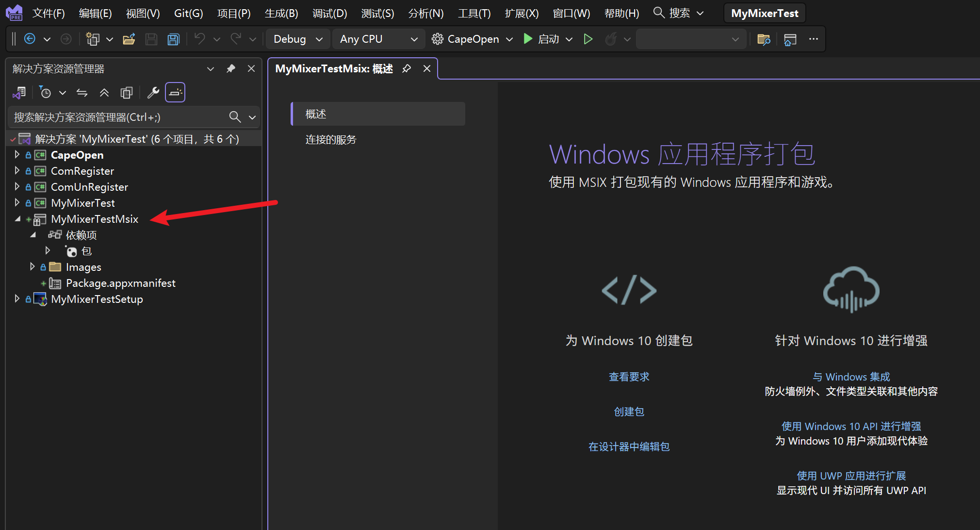
Task: Open the CapeOpen startup project dropdown
Action: point(509,39)
